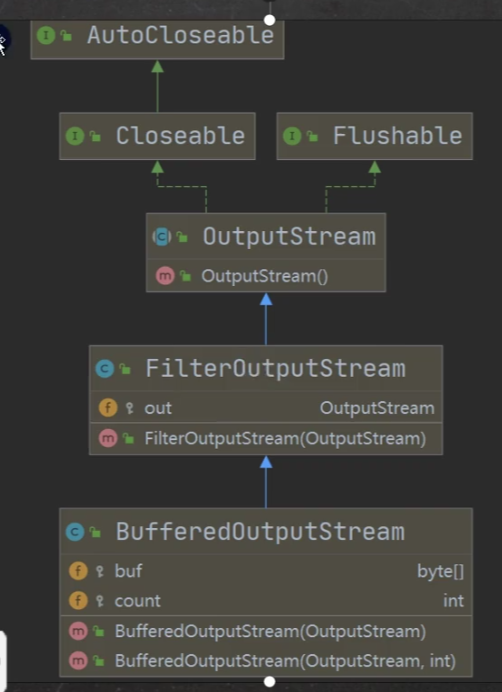Screen dimensions: 502x692
Task: Click the Closeable interface icon
Action: [x=75, y=136]
